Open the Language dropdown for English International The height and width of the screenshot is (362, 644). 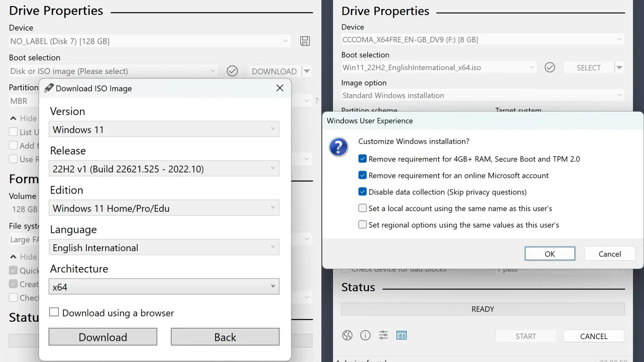164,247
